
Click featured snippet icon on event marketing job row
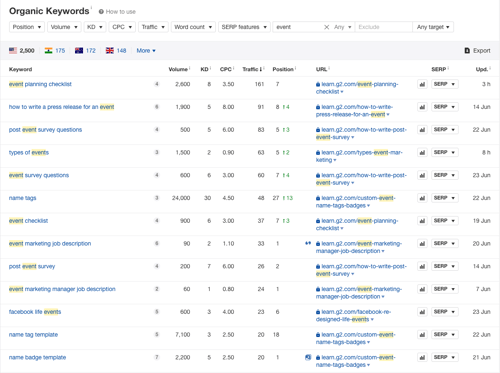coord(308,243)
